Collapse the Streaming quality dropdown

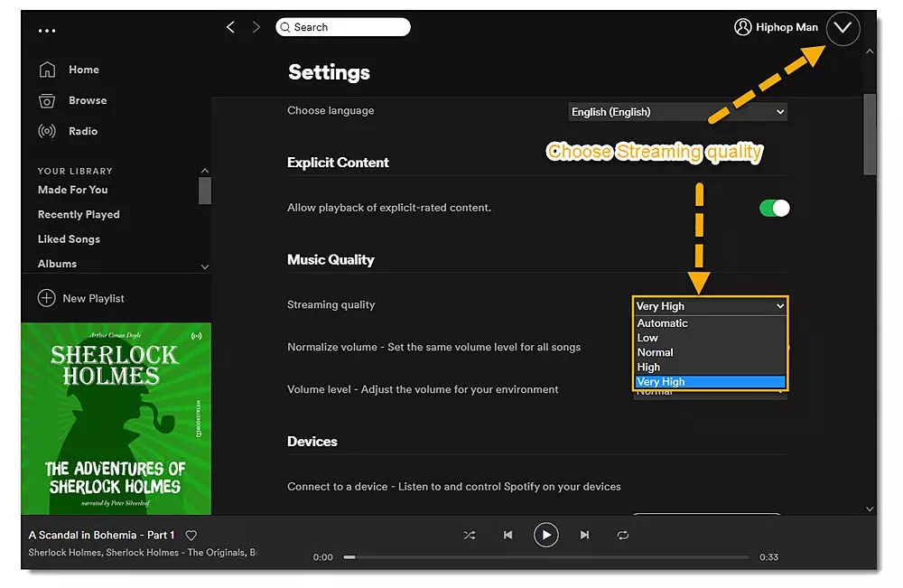tap(710, 306)
